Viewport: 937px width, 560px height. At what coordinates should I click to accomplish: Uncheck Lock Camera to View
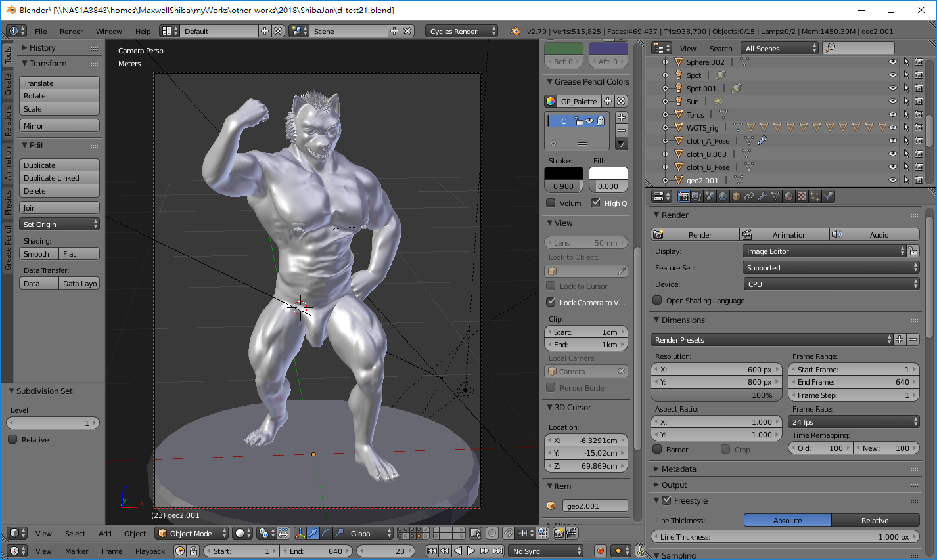pyautogui.click(x=551, y=302)
